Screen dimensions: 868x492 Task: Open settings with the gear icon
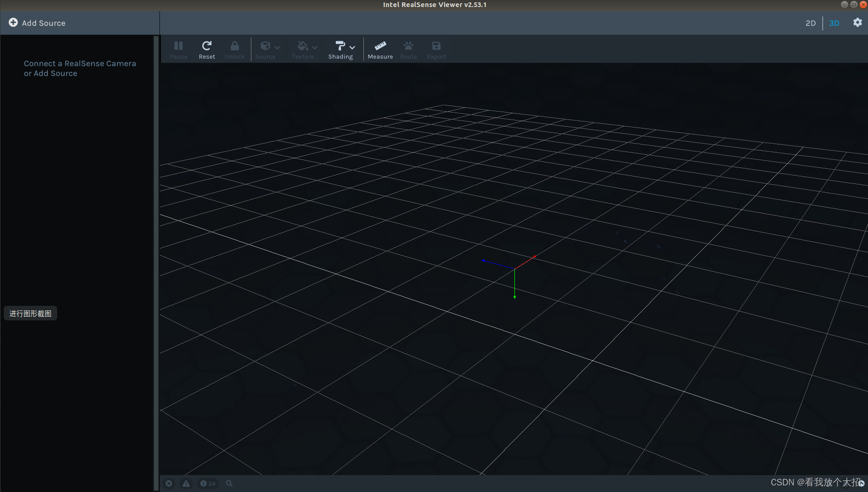[857, 23]
